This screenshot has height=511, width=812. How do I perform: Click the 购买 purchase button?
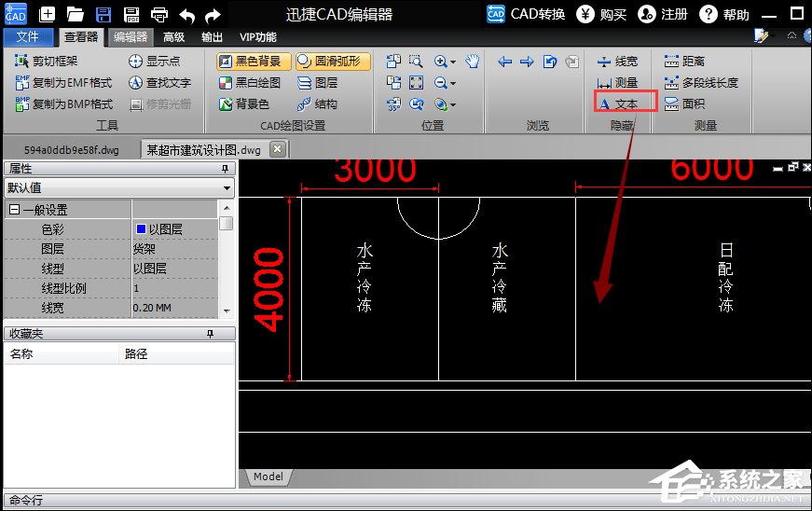click(601, 14)
